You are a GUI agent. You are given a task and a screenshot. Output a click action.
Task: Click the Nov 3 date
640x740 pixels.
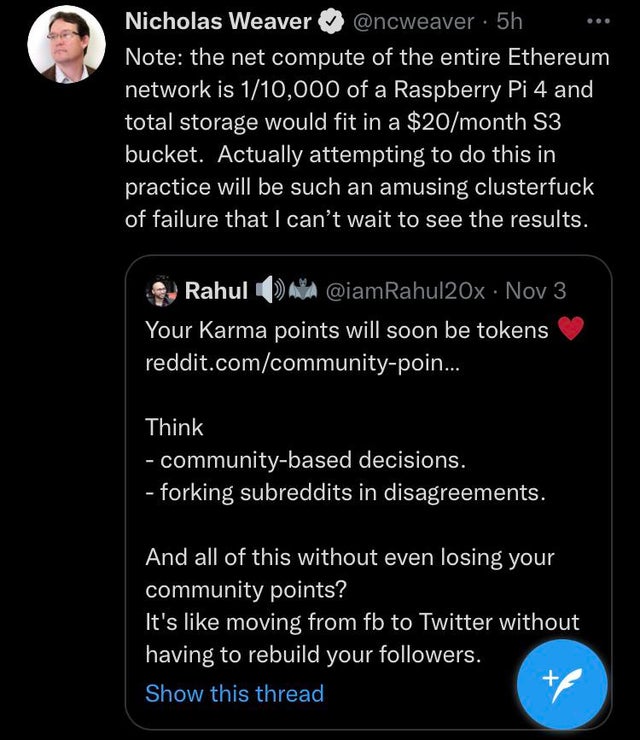pyautogui.click(x=536, y=291)
